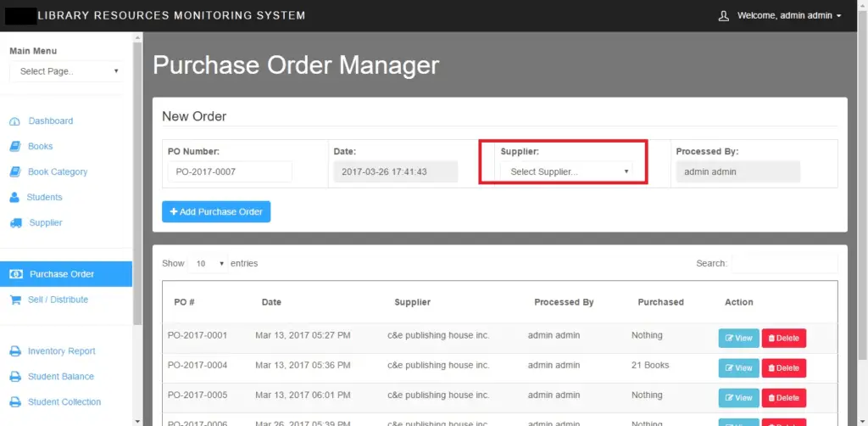View purchase order PO-2017-0004

click(x=738, y=368)
